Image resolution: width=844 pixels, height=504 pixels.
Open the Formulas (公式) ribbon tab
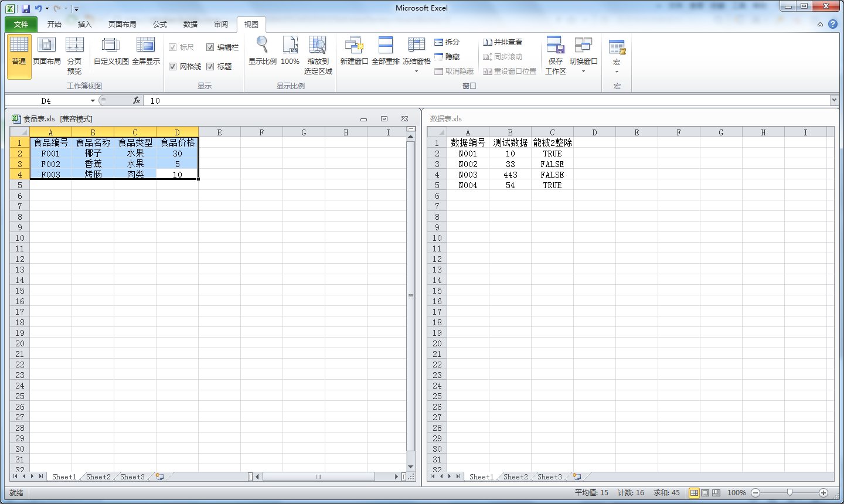[160, 25]
